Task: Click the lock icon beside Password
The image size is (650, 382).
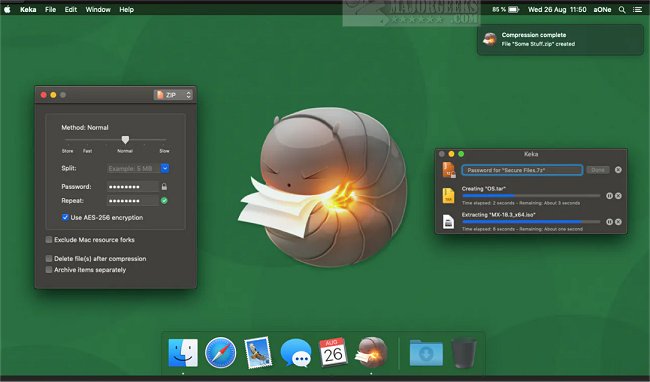Action: (164, 186)
